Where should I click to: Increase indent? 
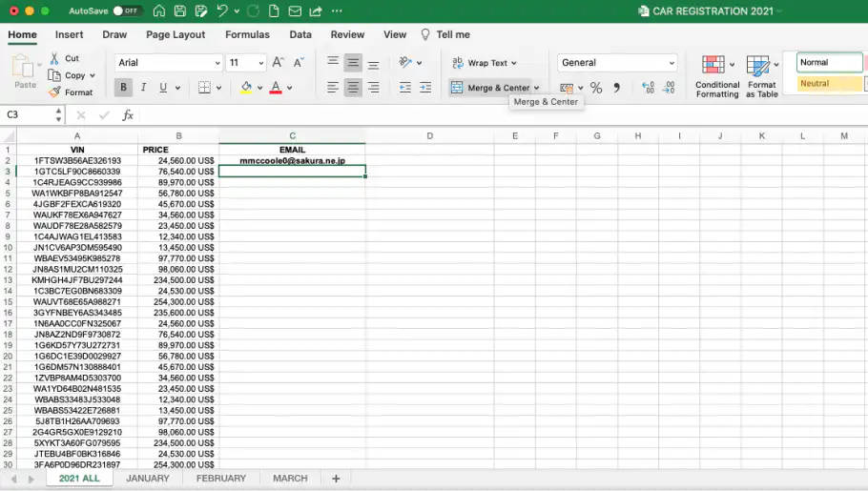pyautogui.click(x=425, y=88)
